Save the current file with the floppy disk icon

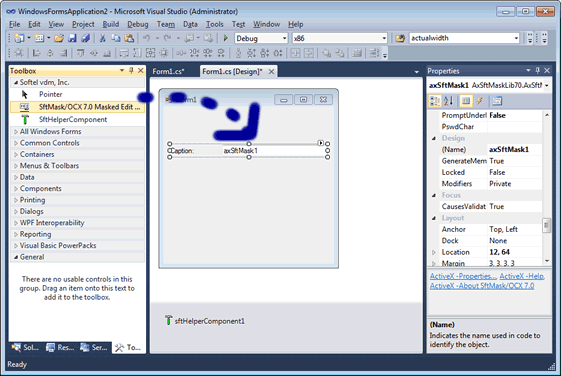(72, 38)
